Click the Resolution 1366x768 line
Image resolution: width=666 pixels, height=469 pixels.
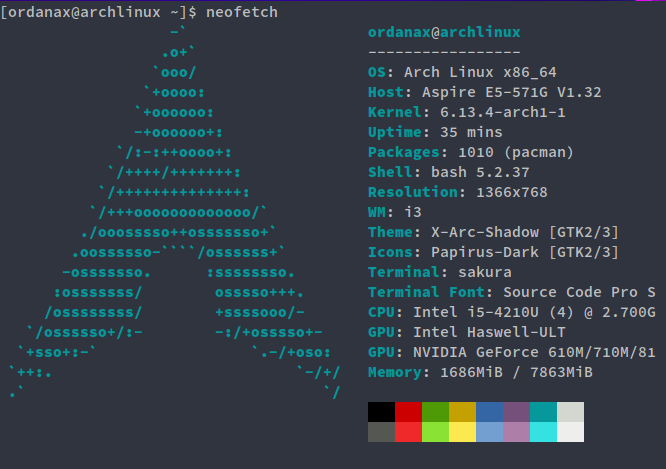click(457, 192)
